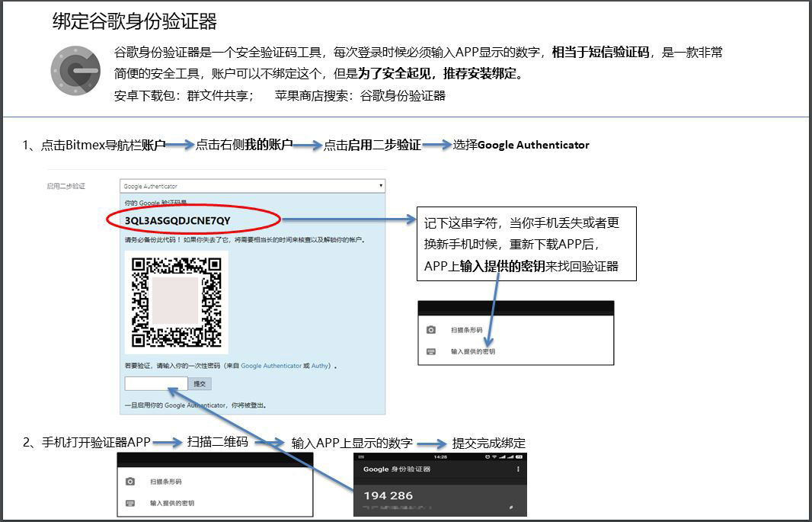Focus the one-time password input box
812x522 pixels.
pyautogui.click(x=156, y=384)
